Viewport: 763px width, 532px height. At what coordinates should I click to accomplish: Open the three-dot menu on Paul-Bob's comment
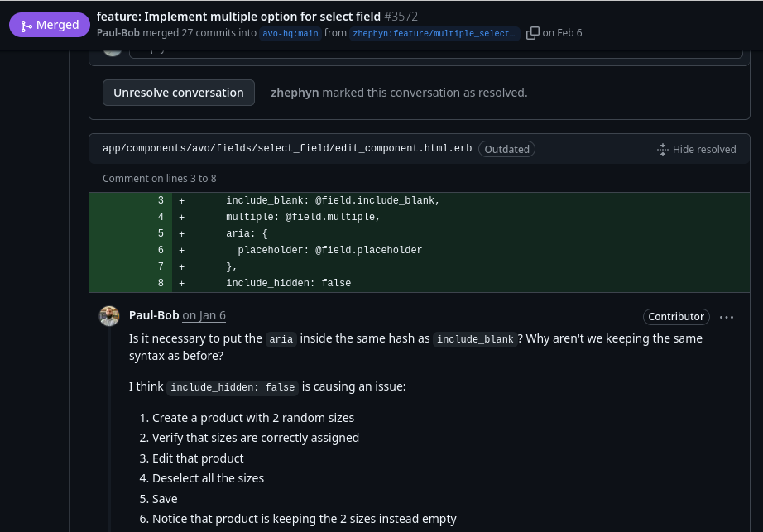[727, 317]
